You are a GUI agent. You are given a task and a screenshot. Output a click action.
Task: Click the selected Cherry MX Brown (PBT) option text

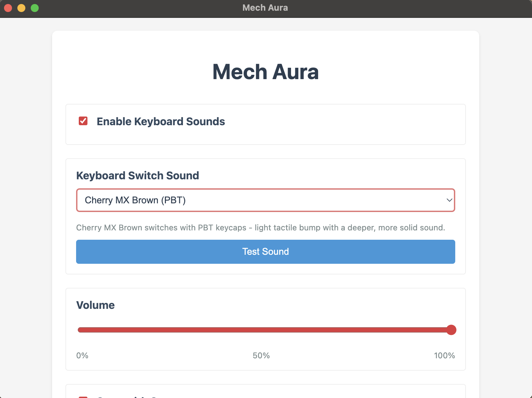135,200
